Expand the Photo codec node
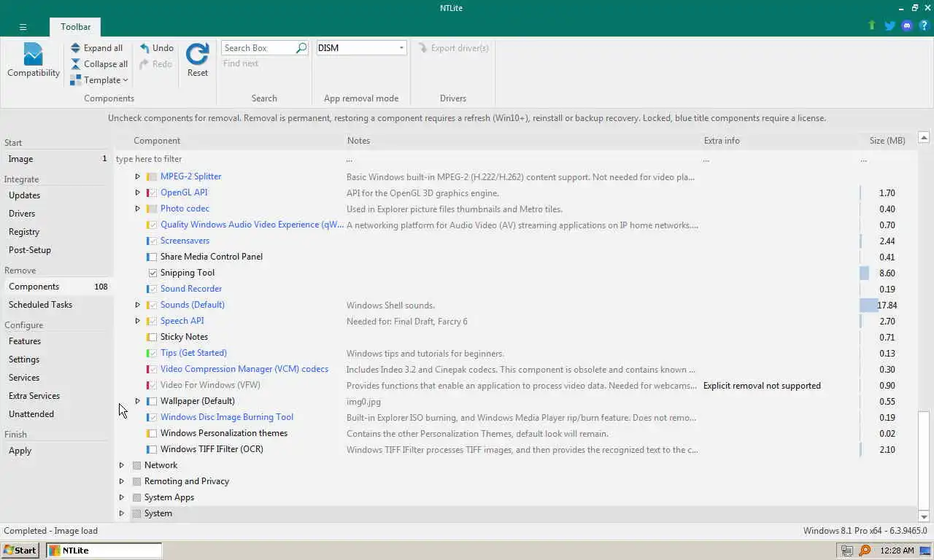This screenshot has width=934, height=560. click(x=137, y=209)
